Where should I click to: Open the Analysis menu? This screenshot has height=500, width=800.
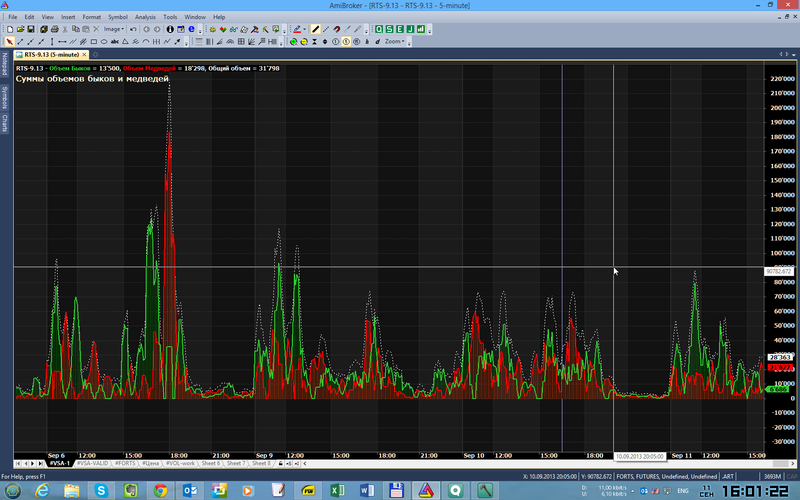click(145, 17)
